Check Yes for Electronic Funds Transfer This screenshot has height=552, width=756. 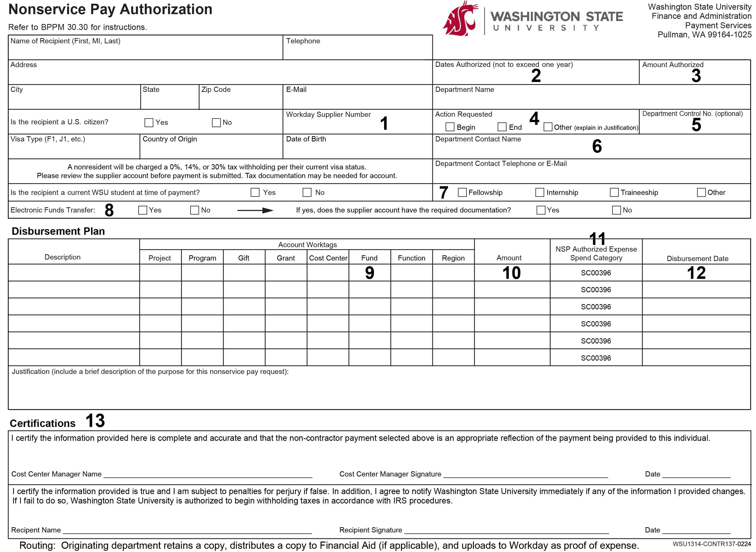click(x=143, y=210)
